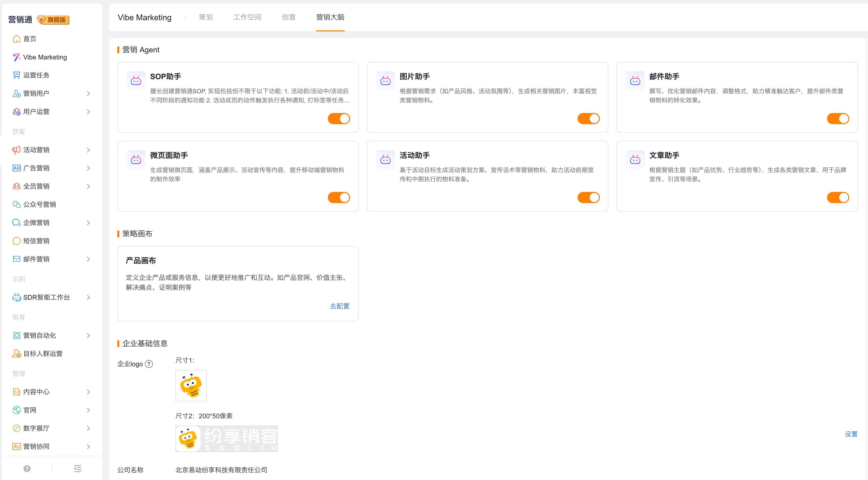Viewport: 868px width, 480px height.
Task: Click the 去配置 link in 产品画布
Action: [x=339, y=306]
